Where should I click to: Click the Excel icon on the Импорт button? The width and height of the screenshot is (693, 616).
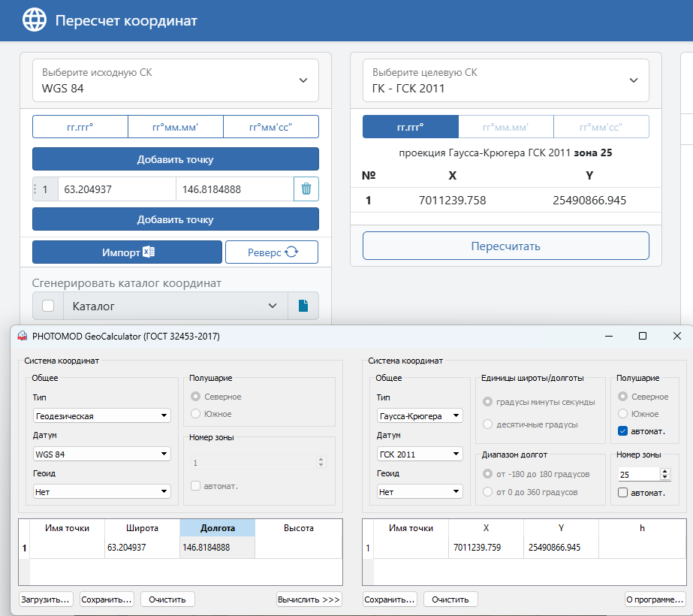(152, 252)
